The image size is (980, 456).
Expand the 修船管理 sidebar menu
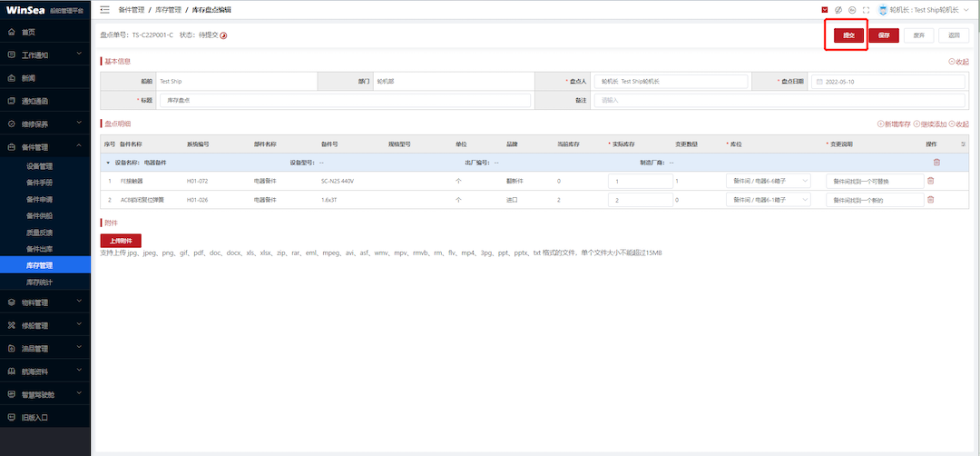[79, 325]
